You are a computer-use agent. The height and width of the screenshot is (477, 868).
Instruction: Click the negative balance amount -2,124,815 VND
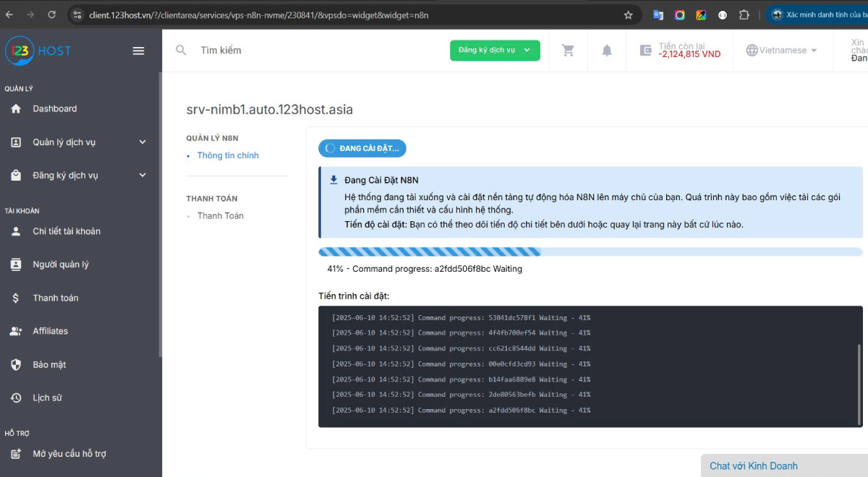coord(689,54)
